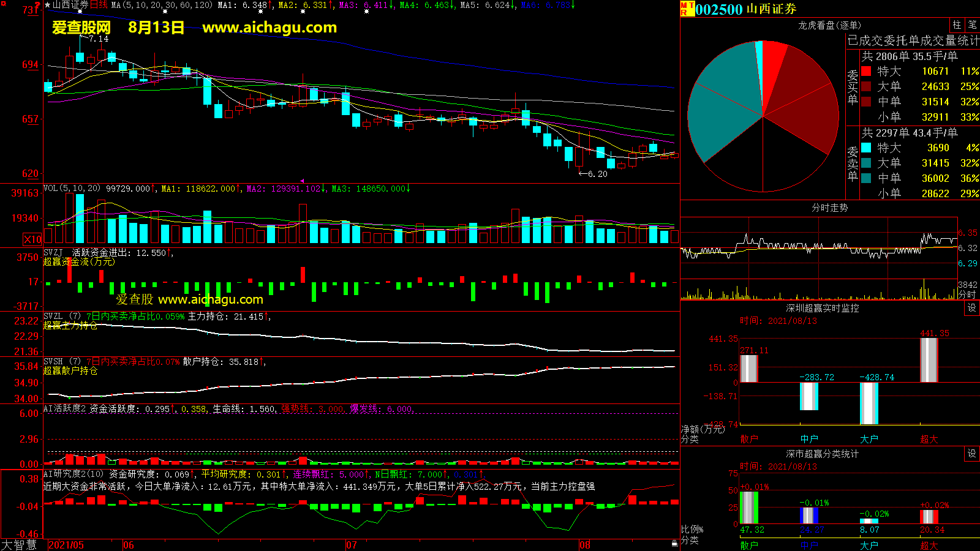Click the 08 month marker on time axis
The height and width of the screenshot is (551, 980).
pos(585,545)
